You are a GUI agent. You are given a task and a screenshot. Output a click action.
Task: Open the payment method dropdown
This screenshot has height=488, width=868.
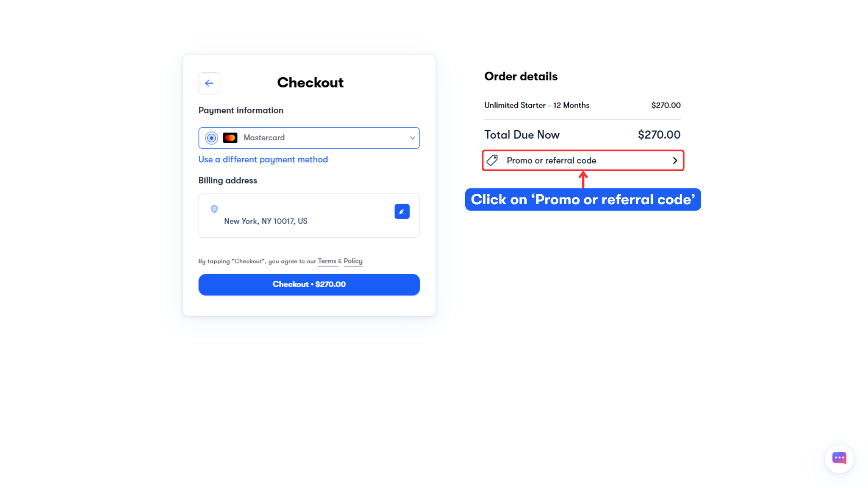pos(412,138)
